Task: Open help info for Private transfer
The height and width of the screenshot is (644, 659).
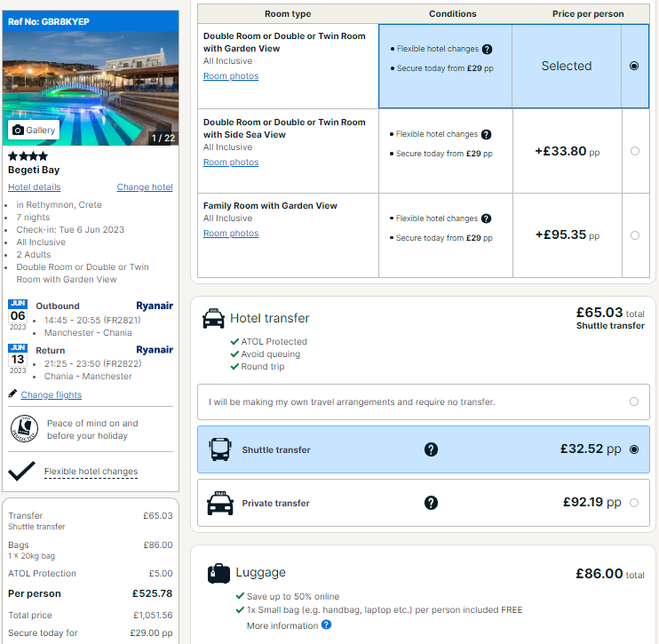Action: (x=431, y=503)
